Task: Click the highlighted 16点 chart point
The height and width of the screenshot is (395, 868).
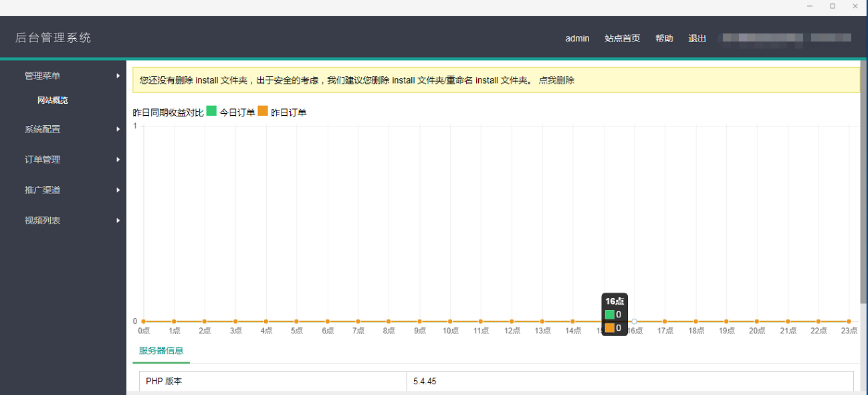Action: [x=634, y=321]
